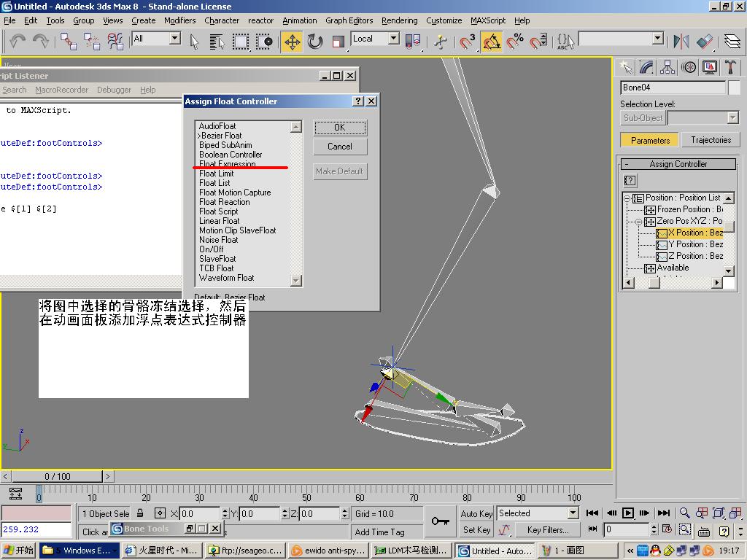Viewport: 747px width, 560px height.
Task: Switch to Utilities command panel tab
Action: click(x=730, y=68)
